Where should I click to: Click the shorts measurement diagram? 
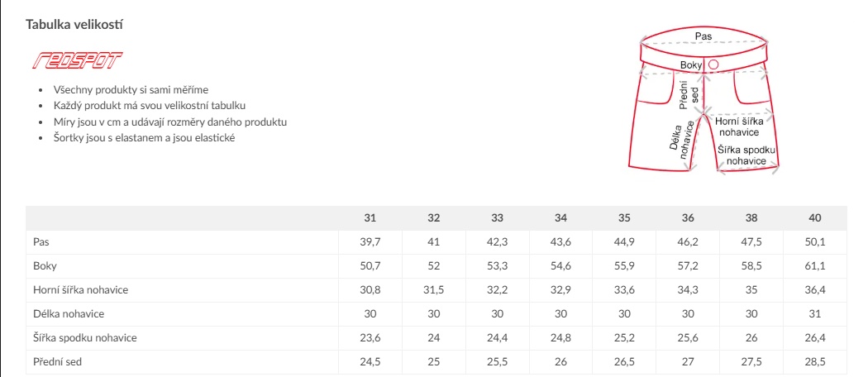[x=708, y=99]
